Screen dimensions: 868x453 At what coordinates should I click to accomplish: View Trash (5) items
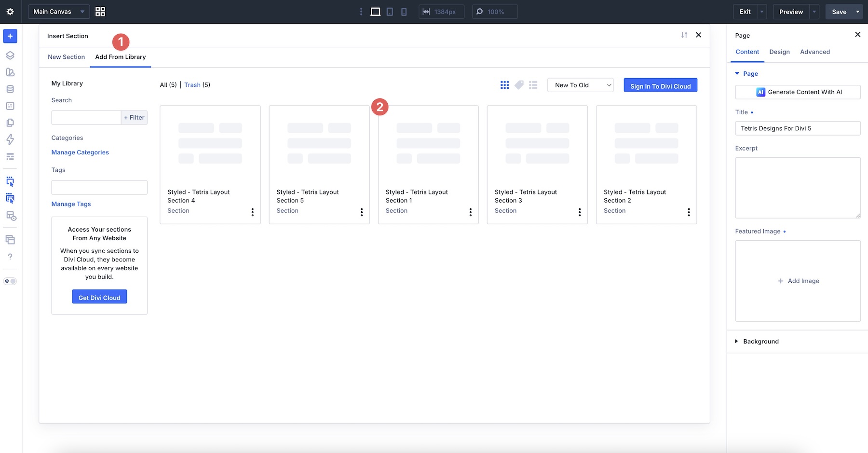(x=197, y=85)
